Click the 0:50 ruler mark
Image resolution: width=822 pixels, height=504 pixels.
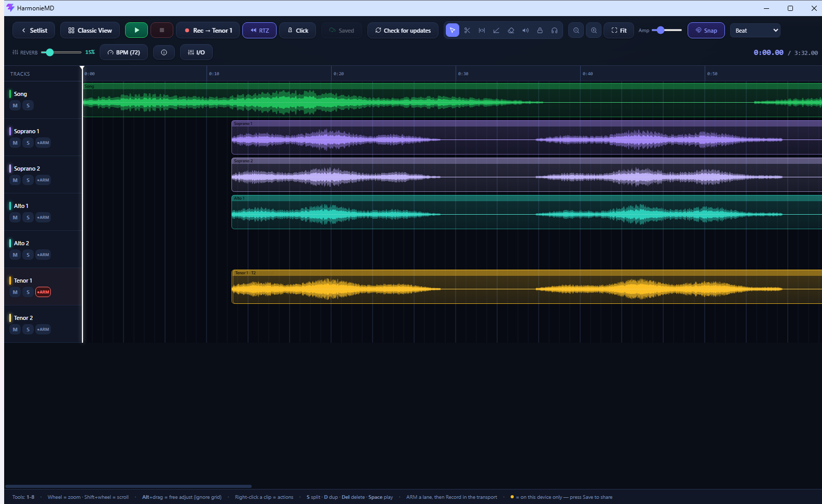[x=712, y=74]
